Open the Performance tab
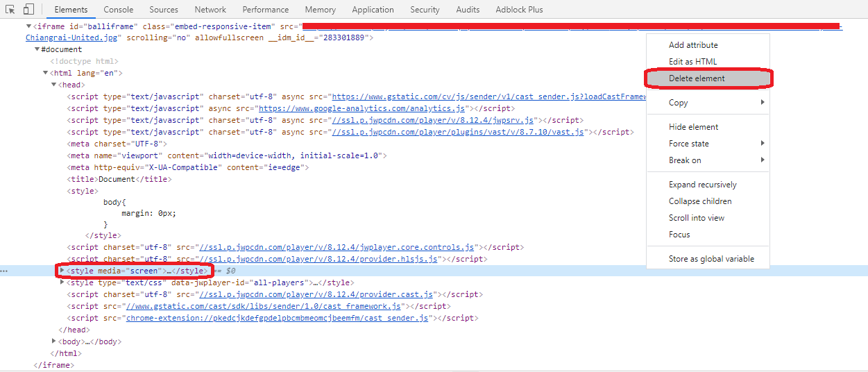The height and width of the screenshot is (372, 868). point(266,10)
